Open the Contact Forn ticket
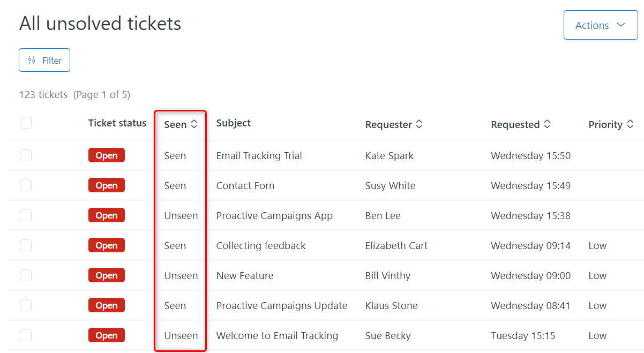 tap(245, 185)
